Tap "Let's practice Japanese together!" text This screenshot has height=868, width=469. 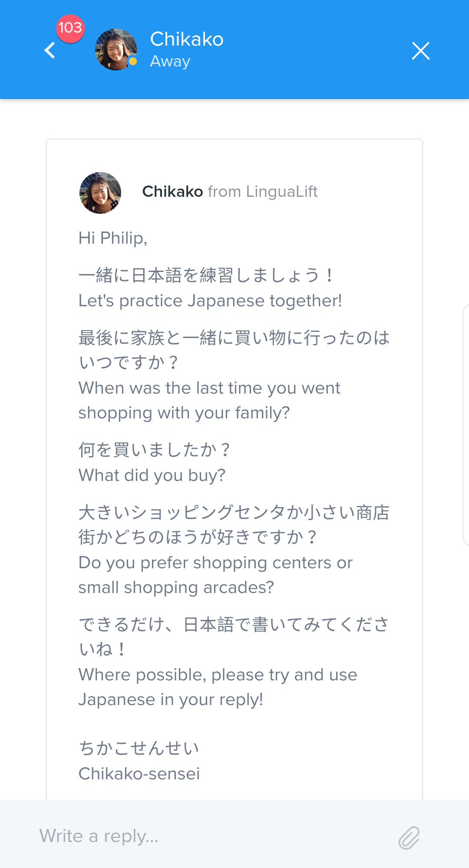pos(210,301)
